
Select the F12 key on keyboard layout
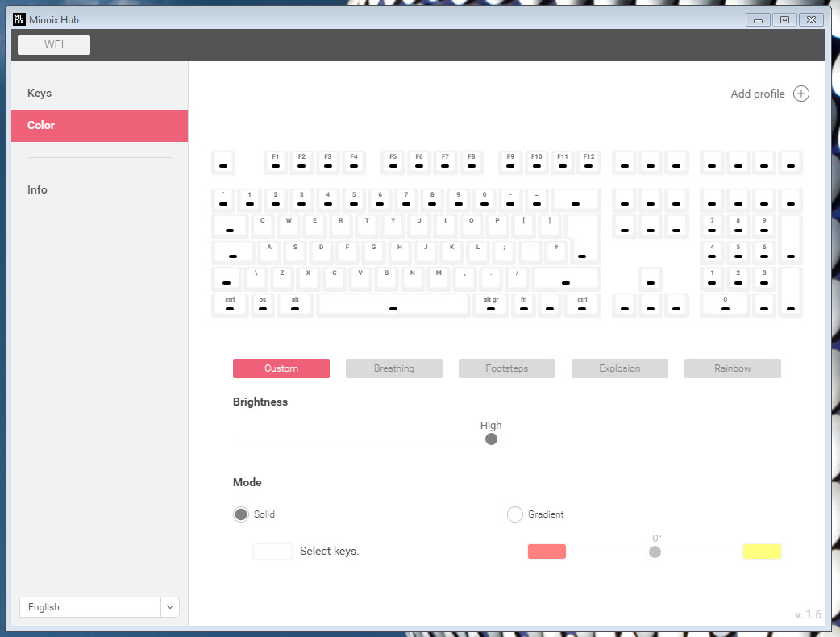click(x=588, y=162)
